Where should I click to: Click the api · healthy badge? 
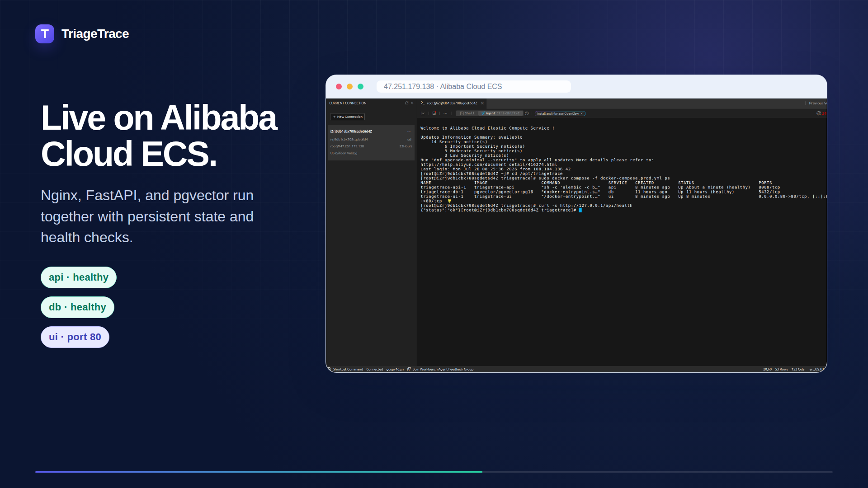click(79, 277)
